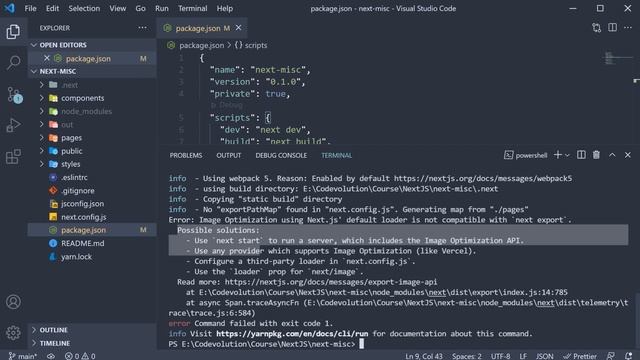This screenshot has height=360, width=640.
Task: Split the terminal panel
Action: [581, 155]
